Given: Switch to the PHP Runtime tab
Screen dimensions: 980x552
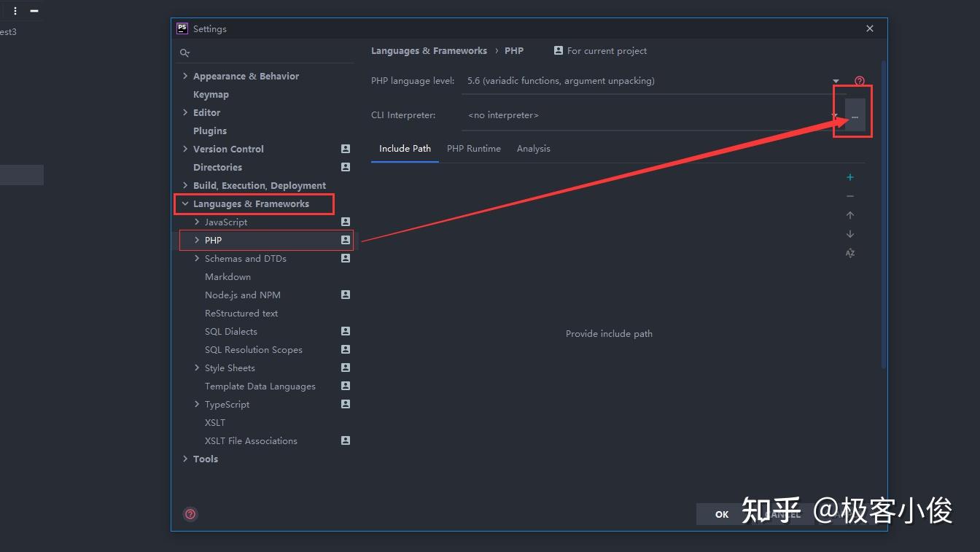Looking at the screenshot, I should point(473,148).
